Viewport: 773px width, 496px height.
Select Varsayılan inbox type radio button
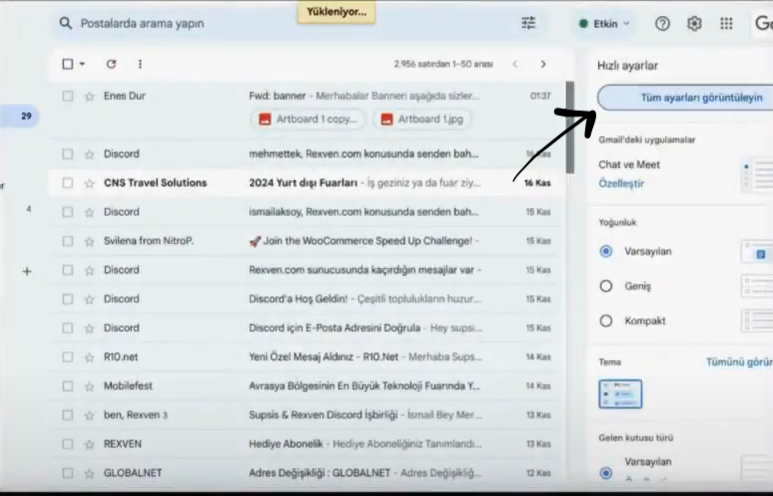tap(606, 472)
